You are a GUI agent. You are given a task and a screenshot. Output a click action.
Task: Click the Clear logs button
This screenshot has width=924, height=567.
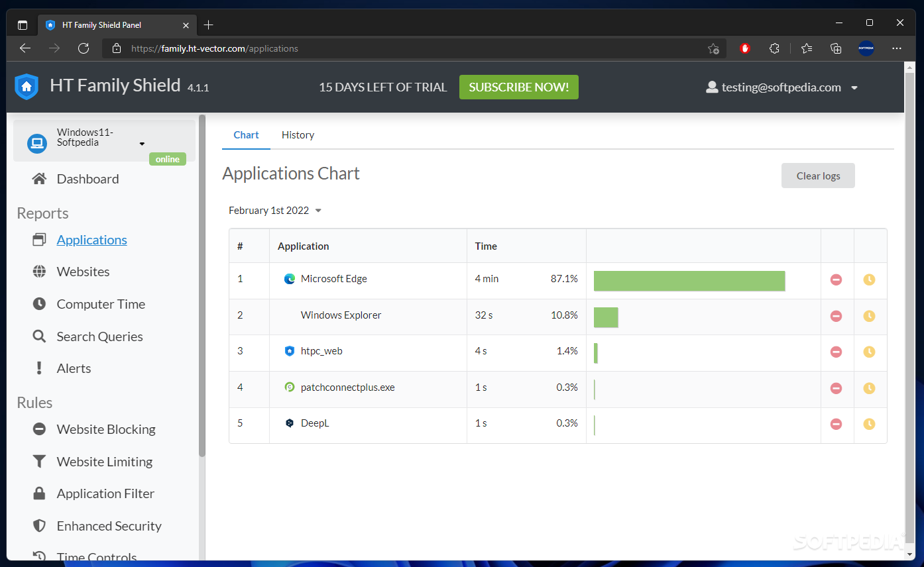[818, 176]
